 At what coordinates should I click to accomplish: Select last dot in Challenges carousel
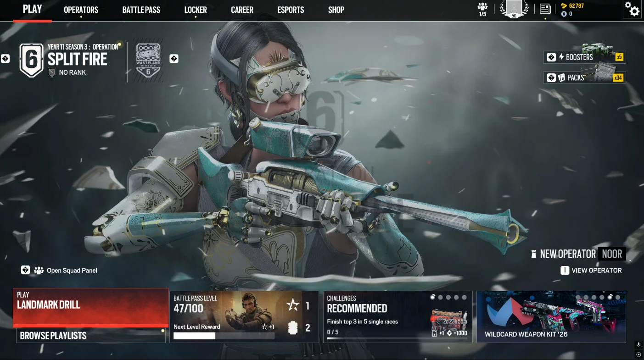464,297
